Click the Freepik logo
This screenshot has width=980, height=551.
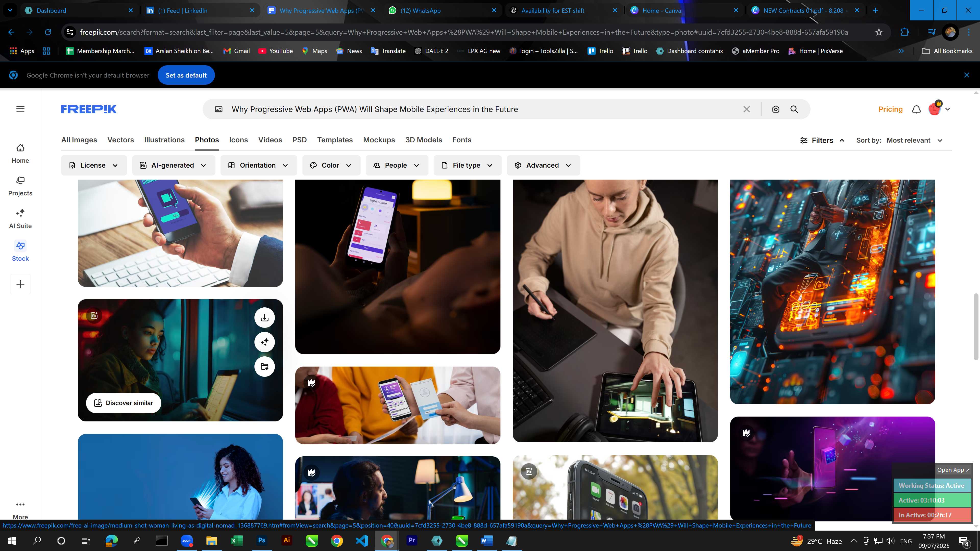89,109
